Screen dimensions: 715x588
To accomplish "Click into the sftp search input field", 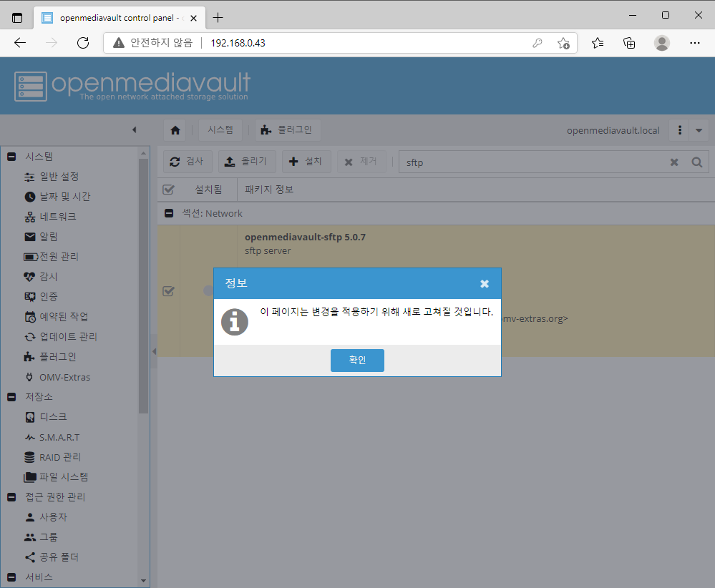I will tap(533, 162).
